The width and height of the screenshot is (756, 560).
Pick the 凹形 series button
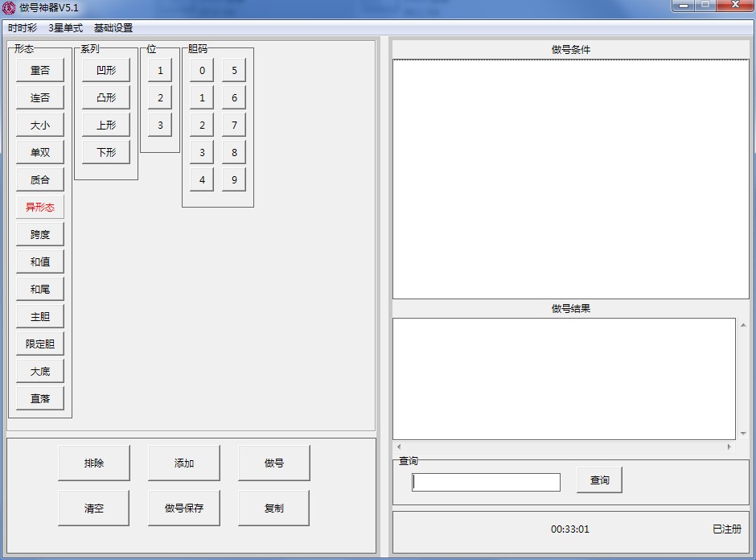[x=106, y=71]
